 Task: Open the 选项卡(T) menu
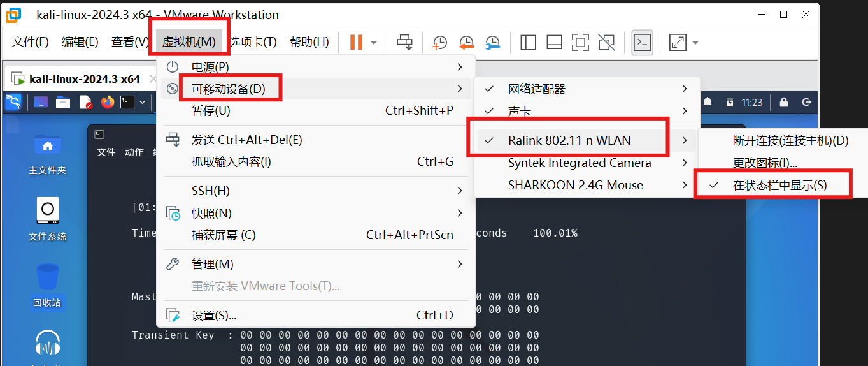click(x=253, y=42)
